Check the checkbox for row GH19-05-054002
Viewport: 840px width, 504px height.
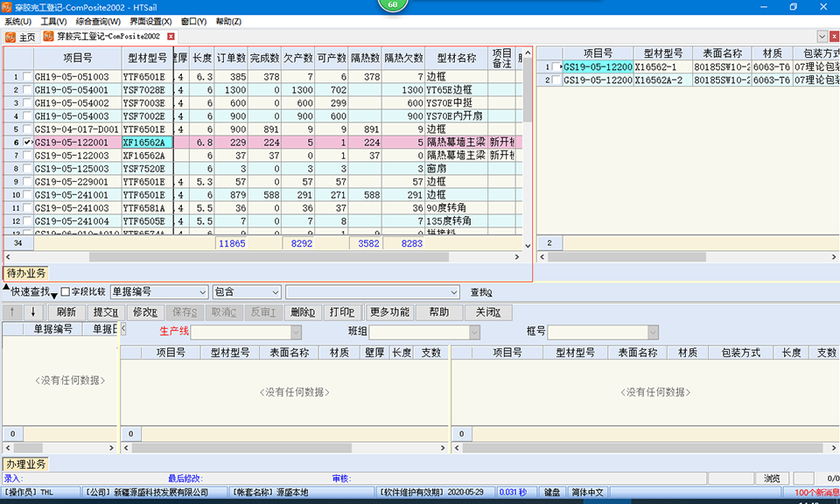click(27, 103)
